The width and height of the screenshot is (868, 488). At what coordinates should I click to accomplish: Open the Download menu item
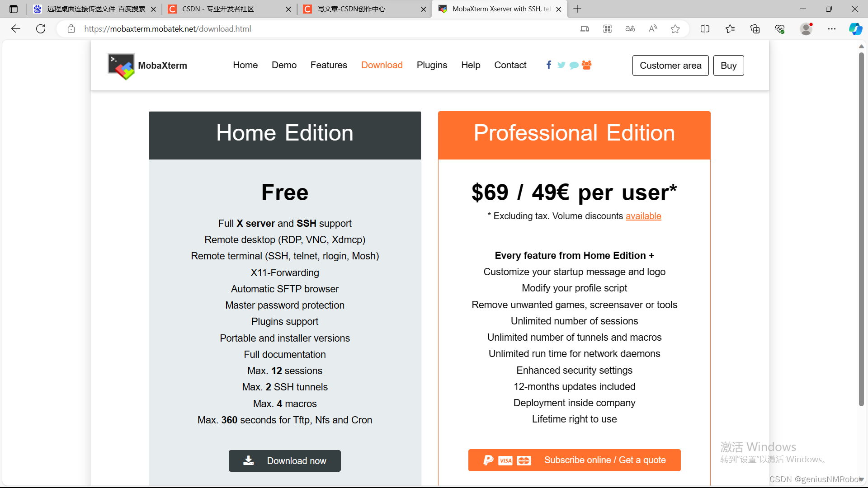pyautogui.click(x=382, y=65)
